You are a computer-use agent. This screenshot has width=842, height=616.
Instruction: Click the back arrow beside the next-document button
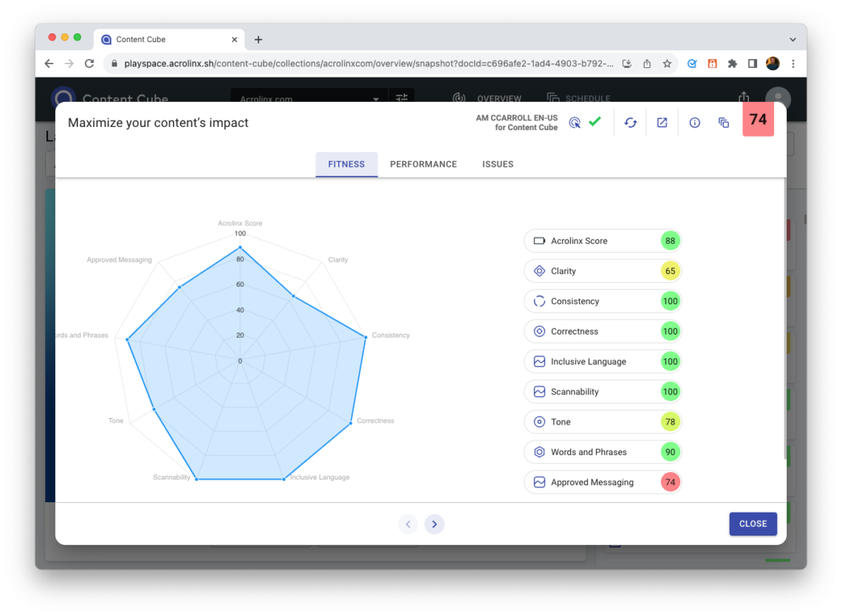[x=408, y=524]
